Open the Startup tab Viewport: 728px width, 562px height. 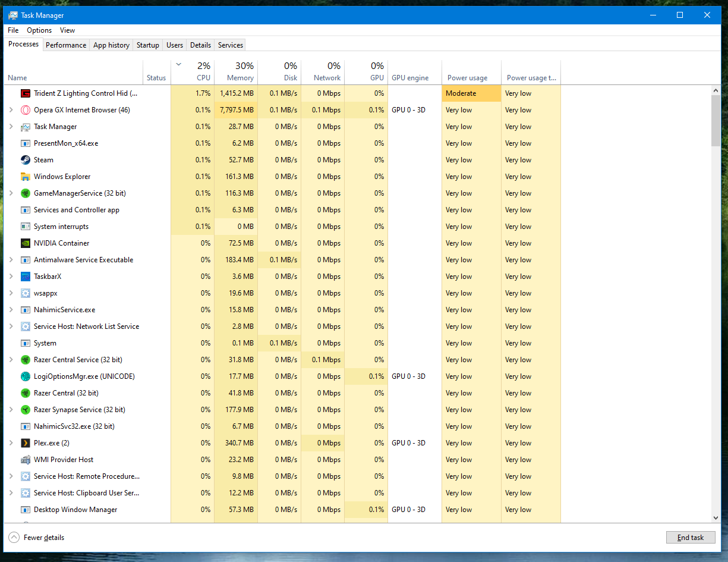tap(148, 45)
